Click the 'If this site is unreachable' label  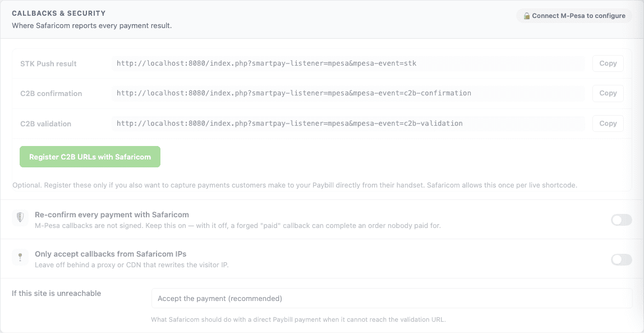point(57,294)
